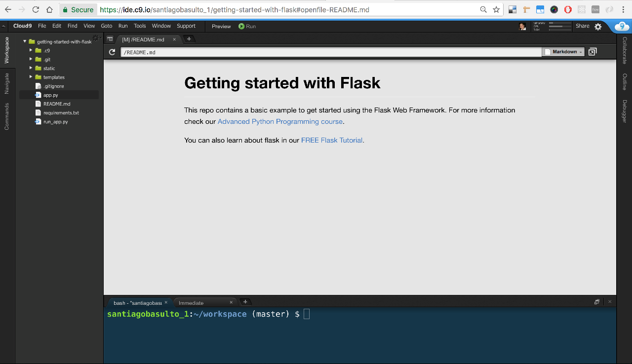The width and height of the screenshot is (632, 364).
Task: Open the AdBlock browser extension
Action: (x=568, y=9)
